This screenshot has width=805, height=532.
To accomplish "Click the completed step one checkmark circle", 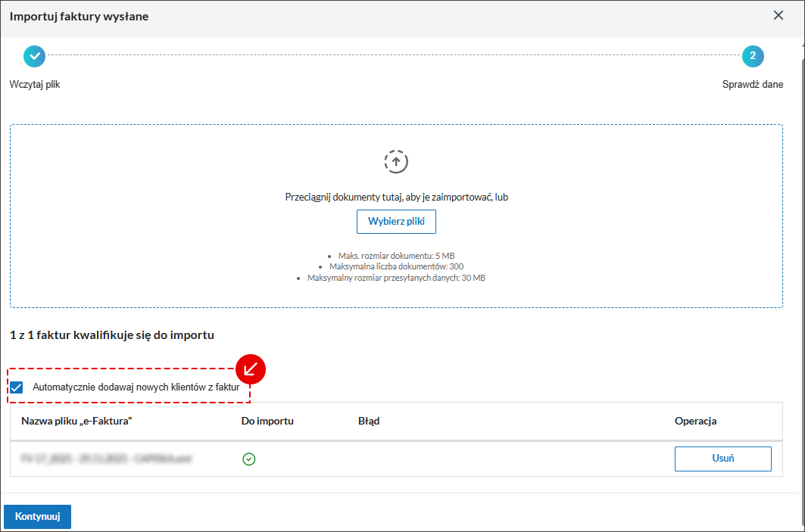I will (x=34, y=56).
